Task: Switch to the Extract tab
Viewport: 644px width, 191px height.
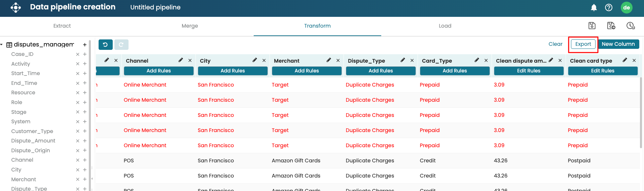Action: click(x=62, y=26)
